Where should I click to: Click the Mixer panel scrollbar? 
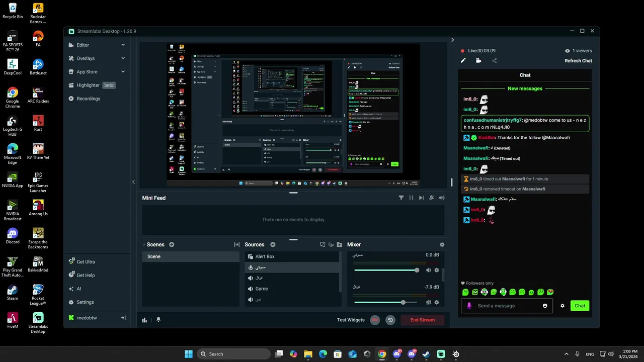click(x=443, y=275)
